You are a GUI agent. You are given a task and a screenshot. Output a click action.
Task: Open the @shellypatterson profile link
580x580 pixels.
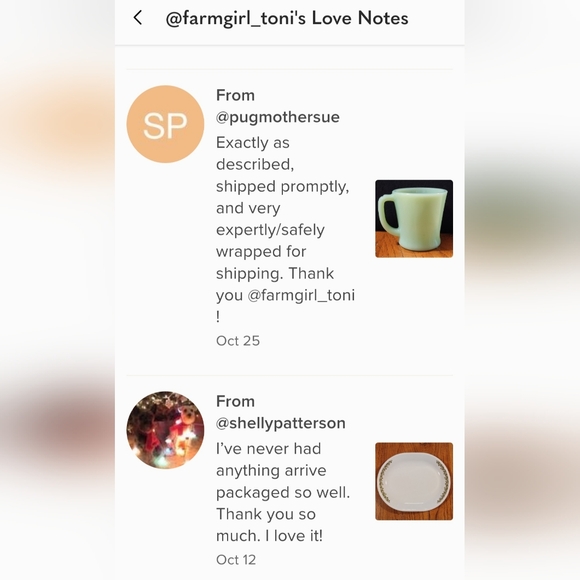click(281, 423)
